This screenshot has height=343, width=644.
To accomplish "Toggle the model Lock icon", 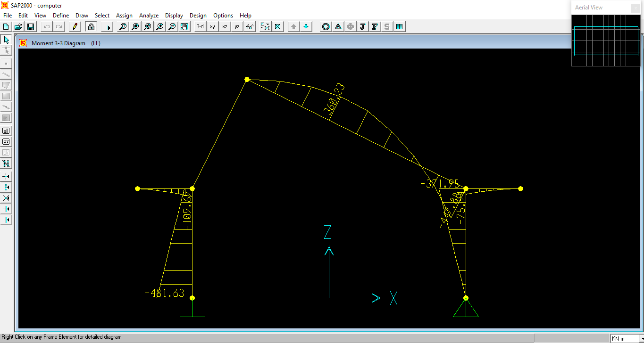I will pos(91,26).
